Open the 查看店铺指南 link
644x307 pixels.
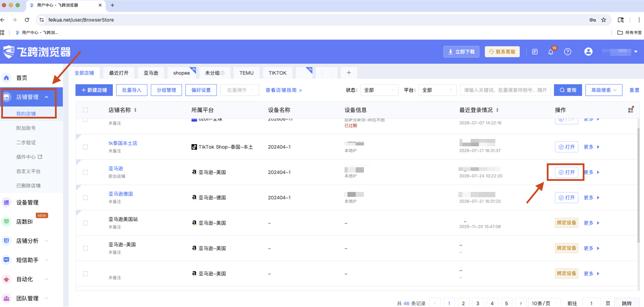284,90
